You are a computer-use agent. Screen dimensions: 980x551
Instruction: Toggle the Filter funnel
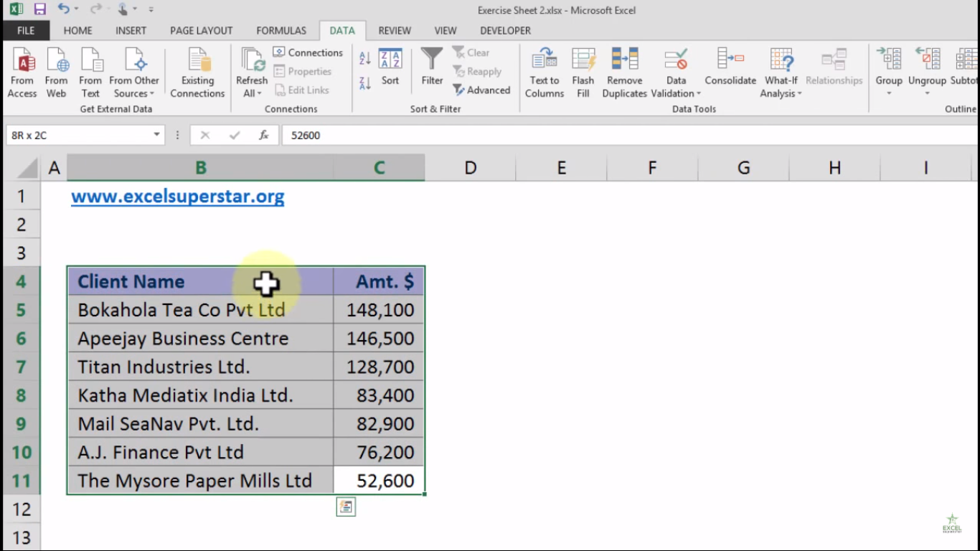tap(432, 67)
